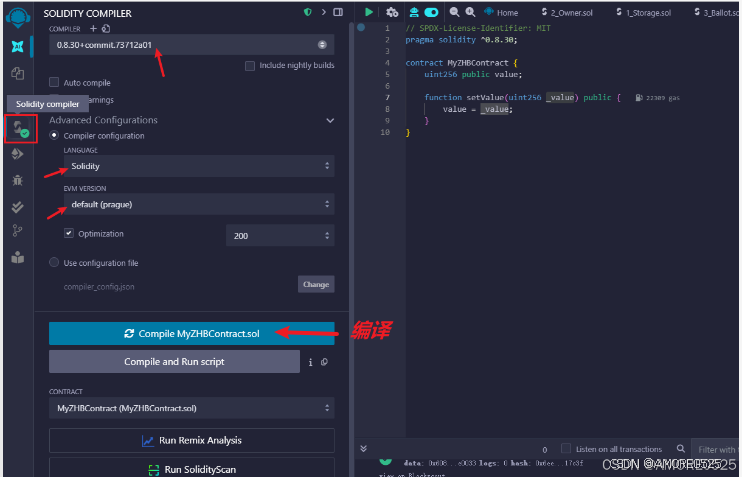The width and height of the screenshot is (742, 477).
Task: Run the script with green play icon
Action: (x=369, y=12)
